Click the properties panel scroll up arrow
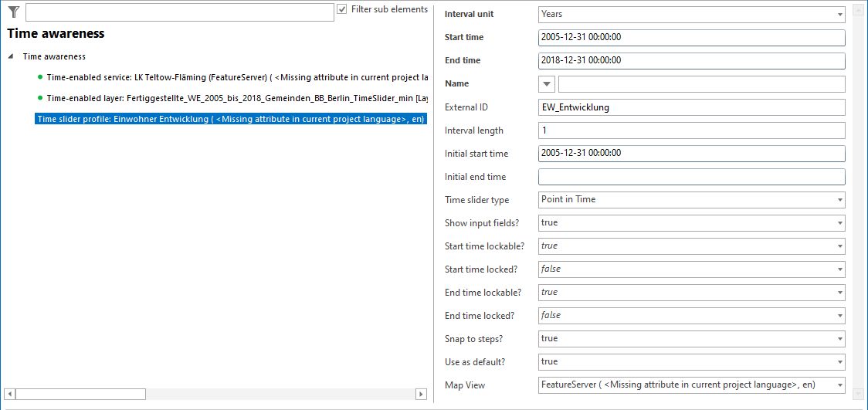The height and width of the screenshot is (410, 868). tap(859, 10)
